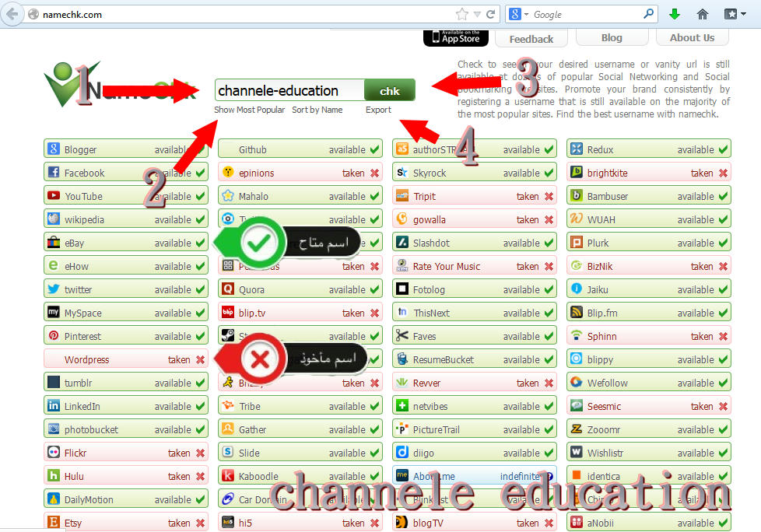The width and height of the screenshot is (761, 532).
Task: Click the "available" status in the Fotolog row
Action: (521, 289)
